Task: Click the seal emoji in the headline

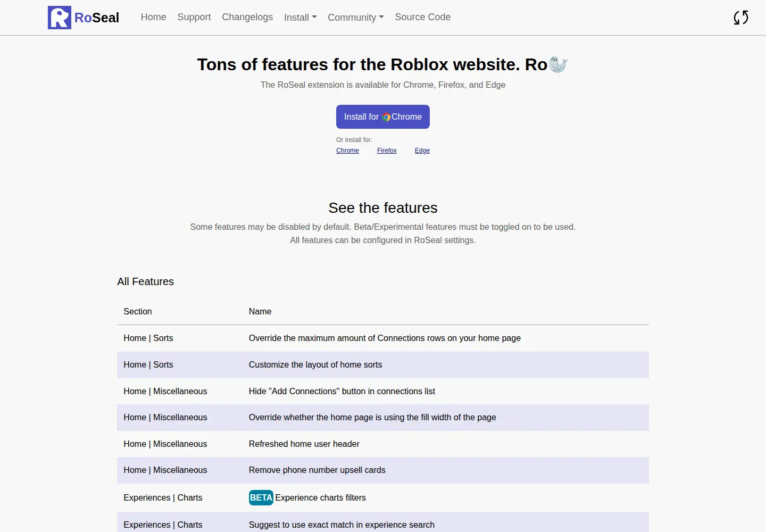Action: point(558,64)
